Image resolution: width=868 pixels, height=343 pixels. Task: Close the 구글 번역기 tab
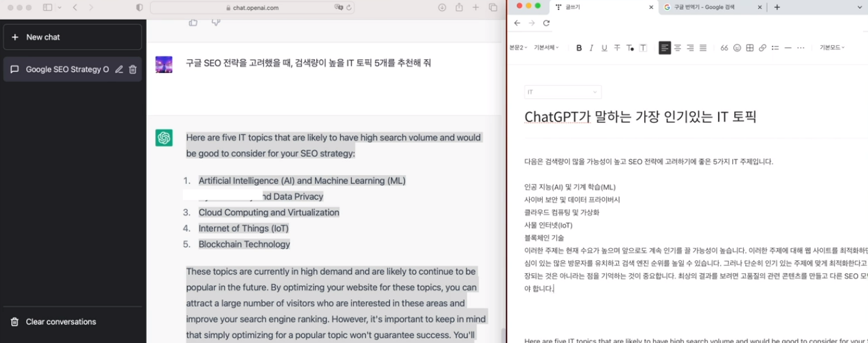click(x=760, y=7)
